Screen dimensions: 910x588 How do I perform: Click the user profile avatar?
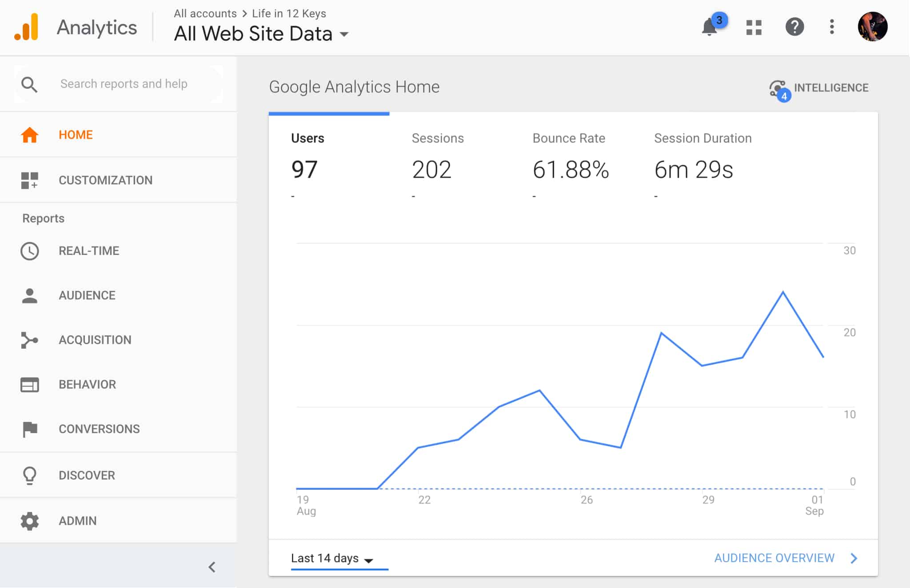(x=872, y=27)
